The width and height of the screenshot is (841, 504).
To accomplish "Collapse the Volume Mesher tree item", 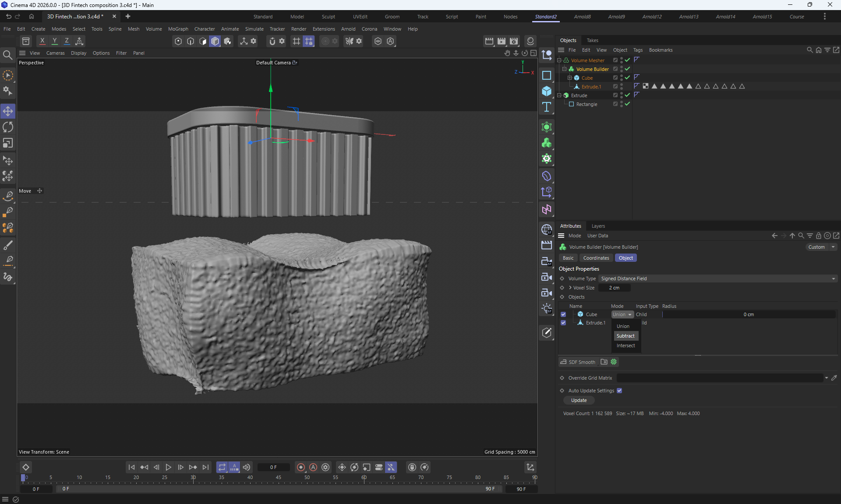I will [559, 60].
